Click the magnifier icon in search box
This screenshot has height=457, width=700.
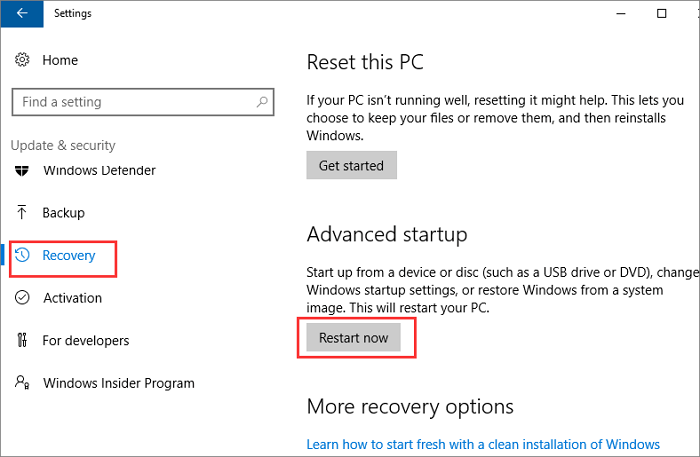pos(262,102)
